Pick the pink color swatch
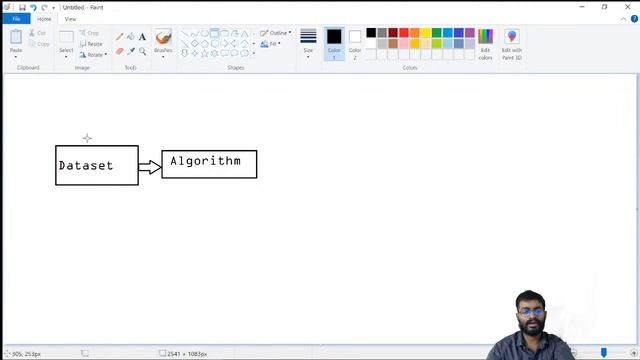Screen dimensions: 640x360 coord(404,43)
